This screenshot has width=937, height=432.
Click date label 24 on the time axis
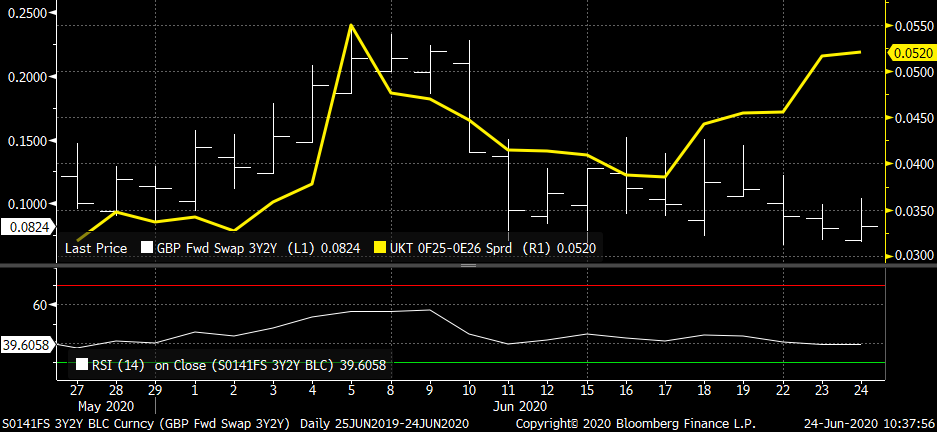[861, 390]
